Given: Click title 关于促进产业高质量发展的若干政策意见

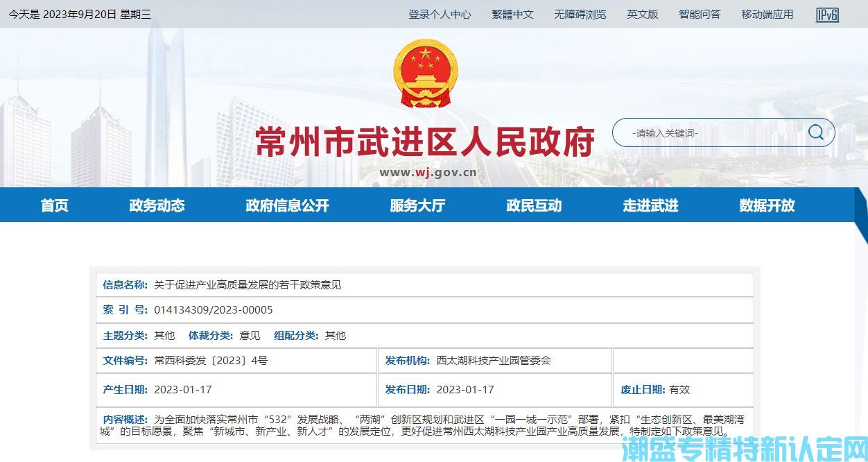Looking at the screenshot, I should 248,284.
